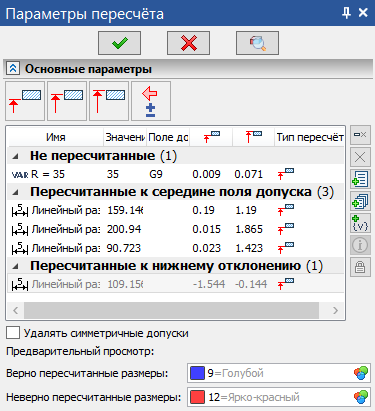Image resolution: width=375 pixels, height=411 pixels.
Task: Click the 12=Ярко-красный color field
Action: tap(279, 397)
